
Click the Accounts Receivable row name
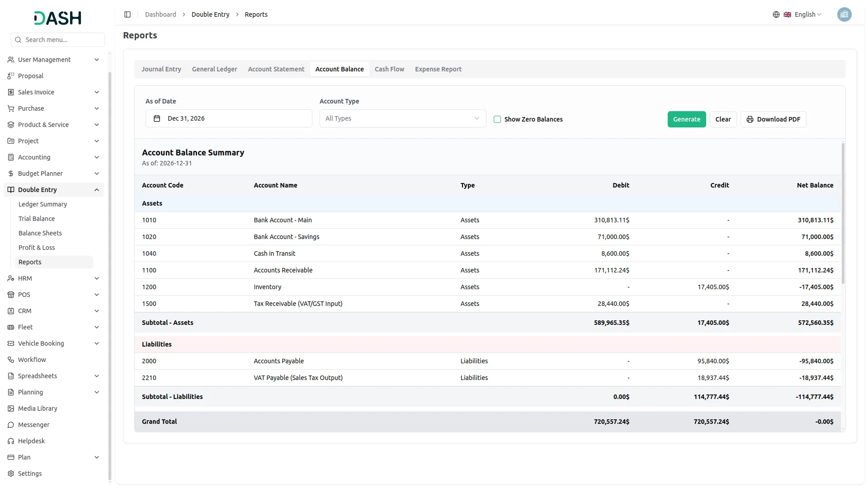283,270
